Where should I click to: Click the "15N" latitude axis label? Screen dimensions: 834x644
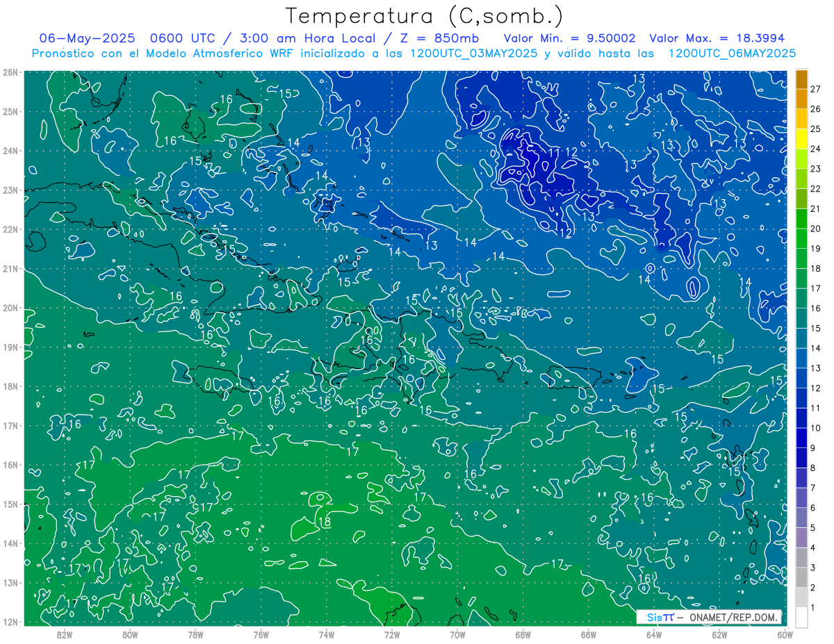point(10,504)
